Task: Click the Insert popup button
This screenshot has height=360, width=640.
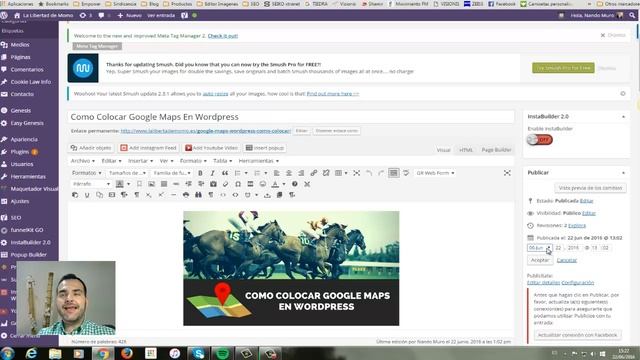Action: point(265,148)
